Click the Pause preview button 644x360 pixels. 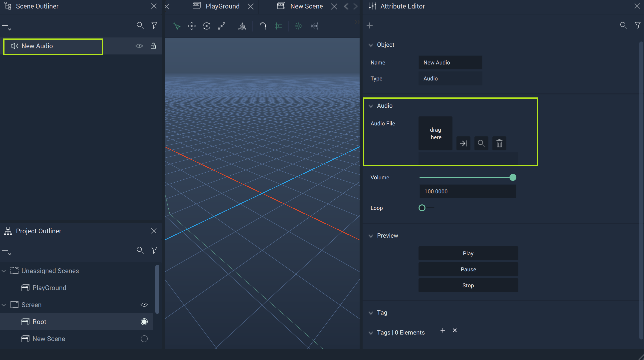point(468,269)
